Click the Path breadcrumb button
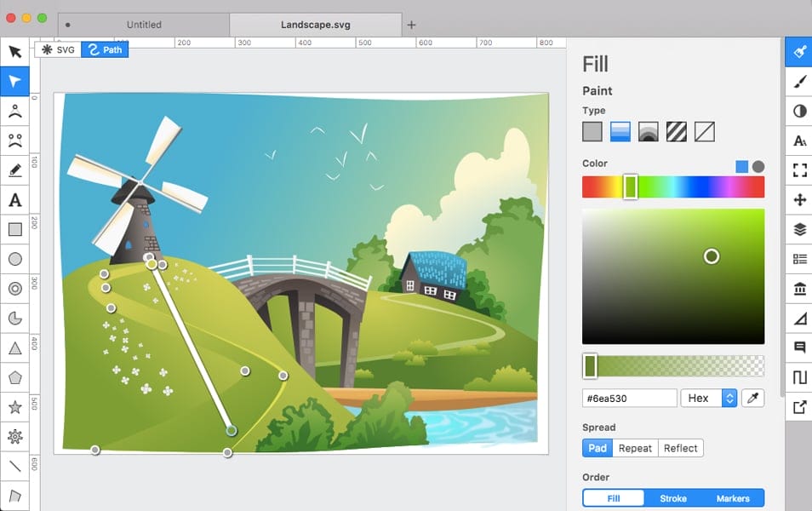Image resolution: width=812 pixels, height=511 pixels. (x=104, y=49)
